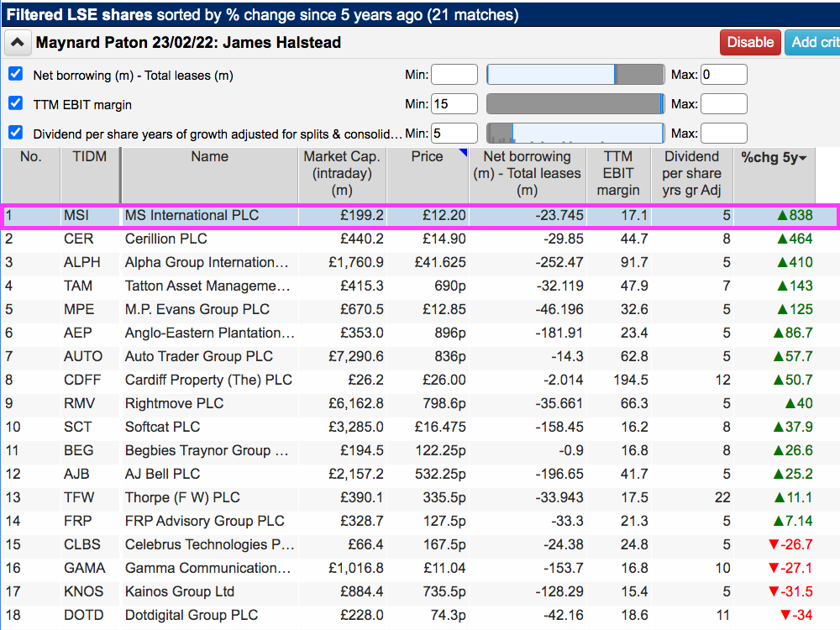Click the 798.6p price cell
The height and width of the screenshot is (630, 840).
pos(440,404)
